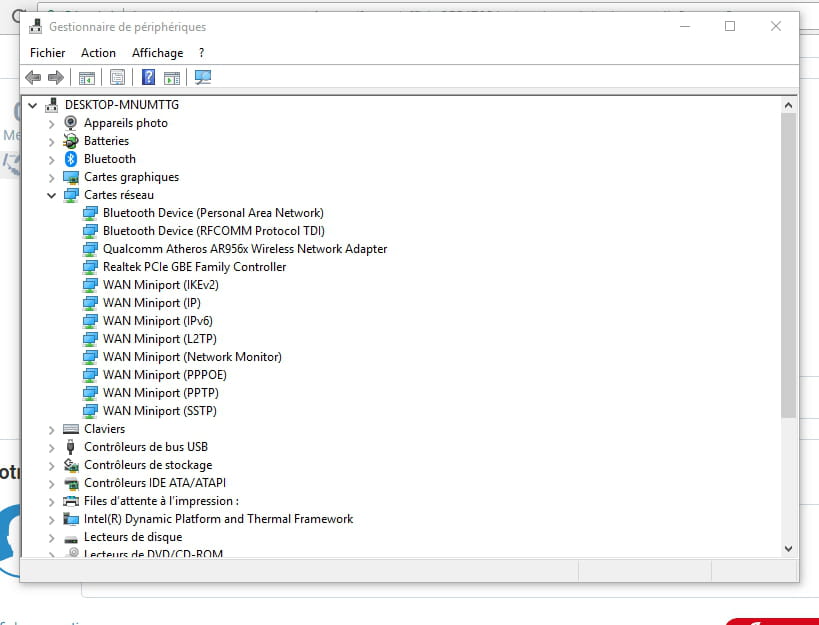Expand the Intel(R) Dynamic Platform category
Image resolution: width=819 pixels, height=625 pixels.
tap(51, 520)
